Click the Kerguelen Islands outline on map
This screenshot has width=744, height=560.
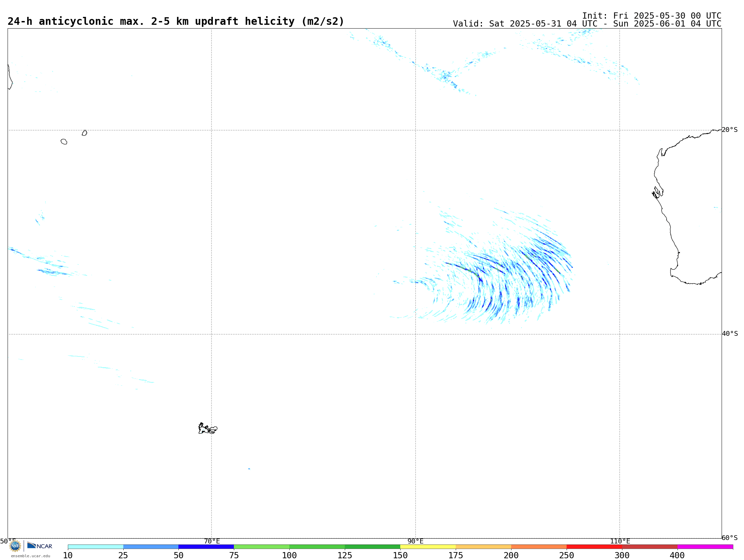(208, 428)
